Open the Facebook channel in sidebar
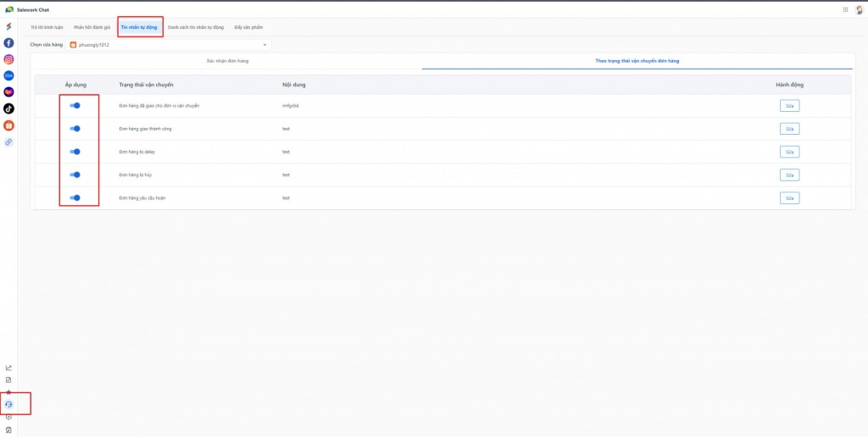 coord(8,43)
